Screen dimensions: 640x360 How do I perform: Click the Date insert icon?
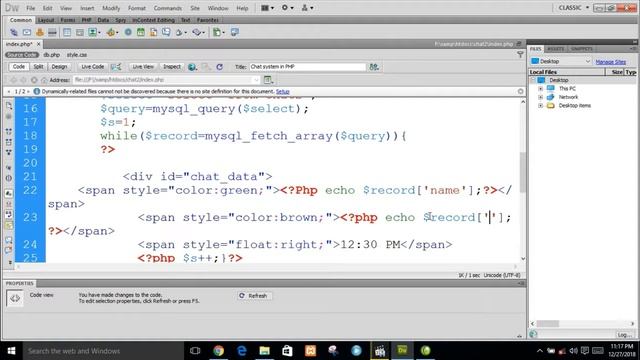141,32
